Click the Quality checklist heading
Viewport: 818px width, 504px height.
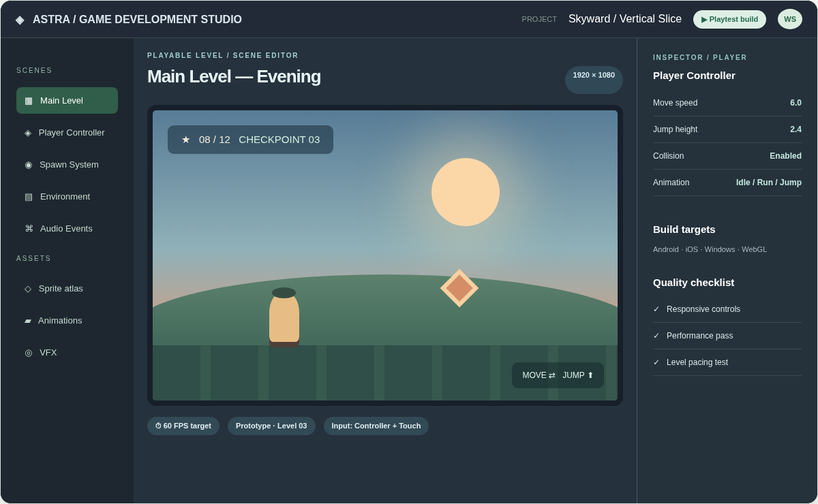click(693, 283)
